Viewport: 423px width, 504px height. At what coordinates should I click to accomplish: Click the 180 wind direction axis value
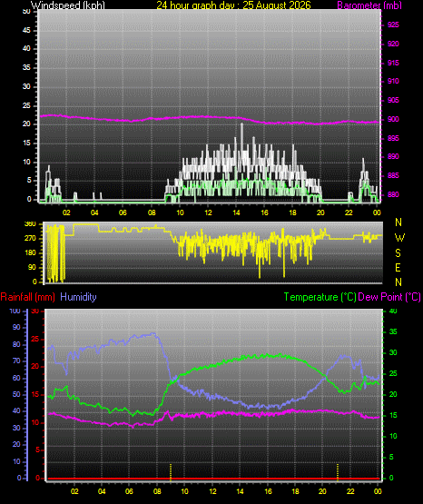30,253
